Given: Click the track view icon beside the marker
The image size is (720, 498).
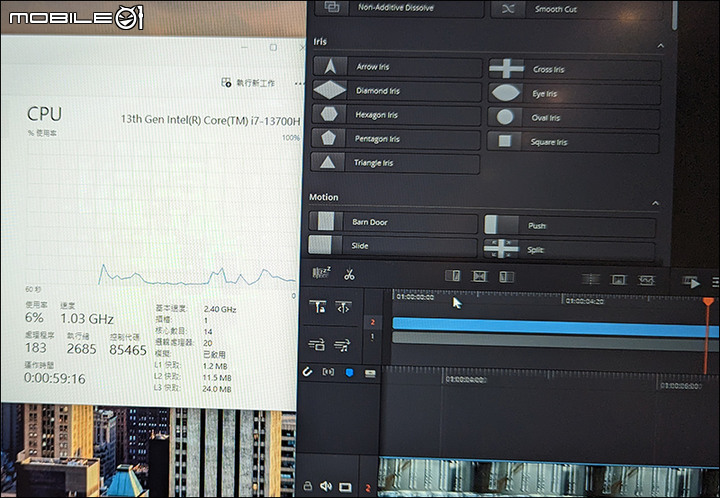Looking at the screenshot, I should pyautogui.click(x=370, y=374).
